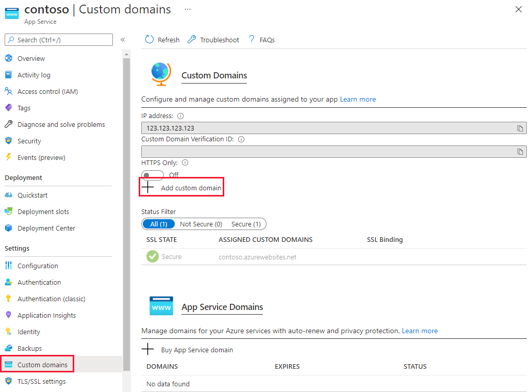The width and height of the screenshot is (532, 392).
Task: Click the Refresh icon in toolbar
Action: point(149,40)
